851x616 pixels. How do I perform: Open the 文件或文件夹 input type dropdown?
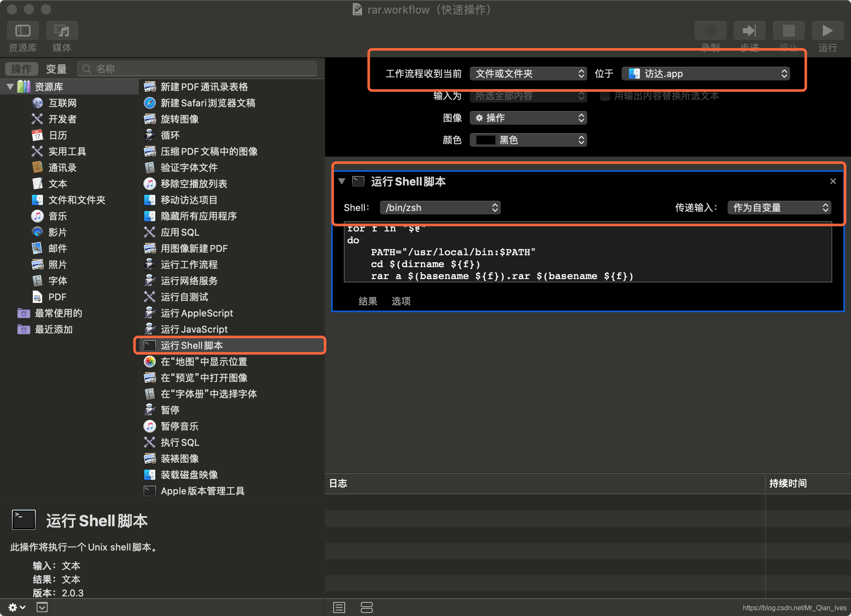click(x=528, y=74)
